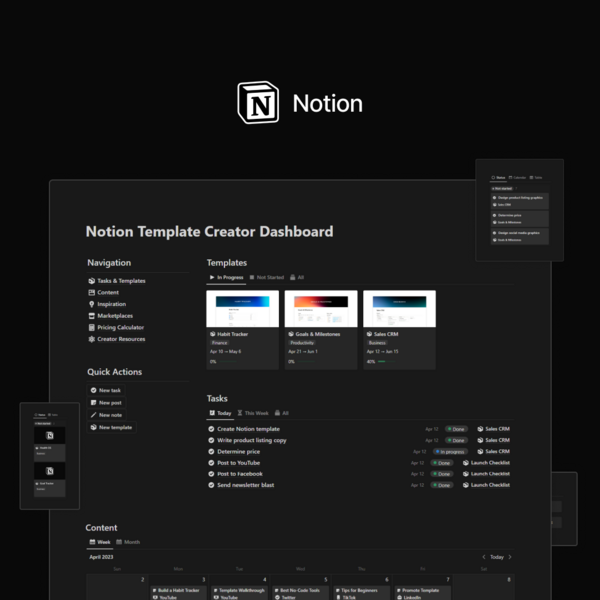Select Month view tab under Content
600x600 pixels.
coord(128,542)
